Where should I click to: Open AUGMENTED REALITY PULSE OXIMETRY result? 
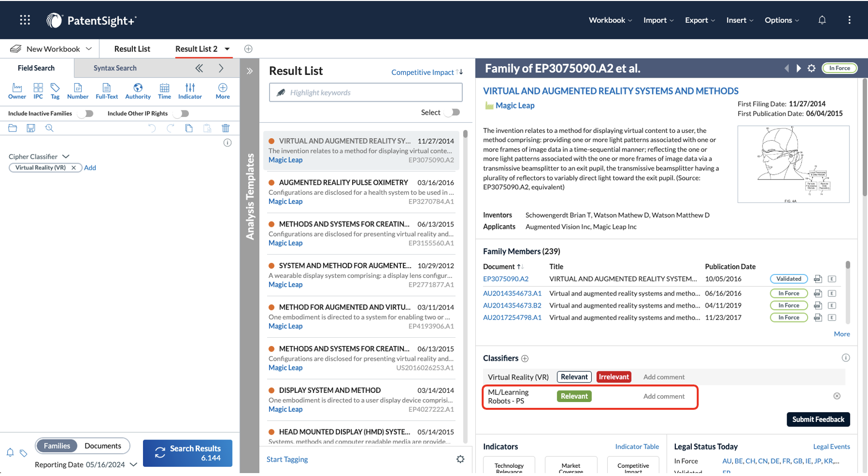pyautogui.click(x=344, y=183)
